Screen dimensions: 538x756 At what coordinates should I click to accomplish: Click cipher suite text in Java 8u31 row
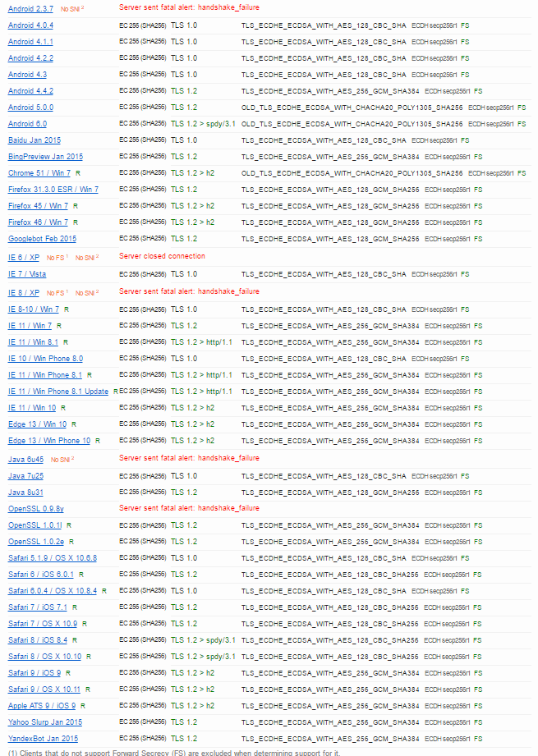[330, 493]
